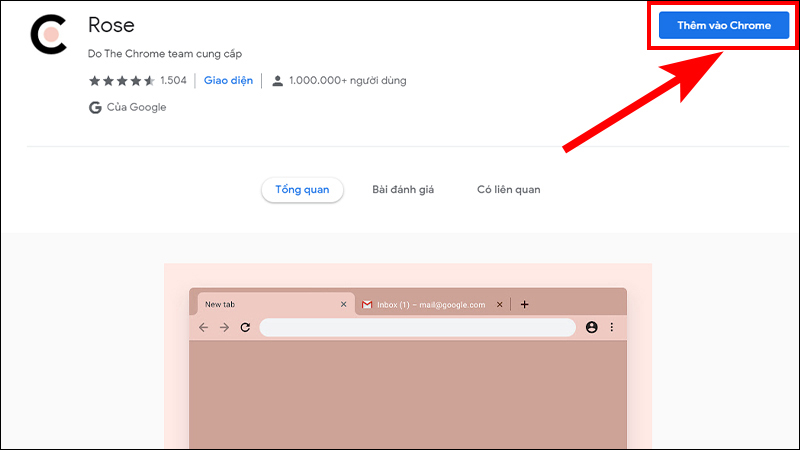800x450 pixels.
Task: Close the New tab tab in the preview
Action: [343, 304]
